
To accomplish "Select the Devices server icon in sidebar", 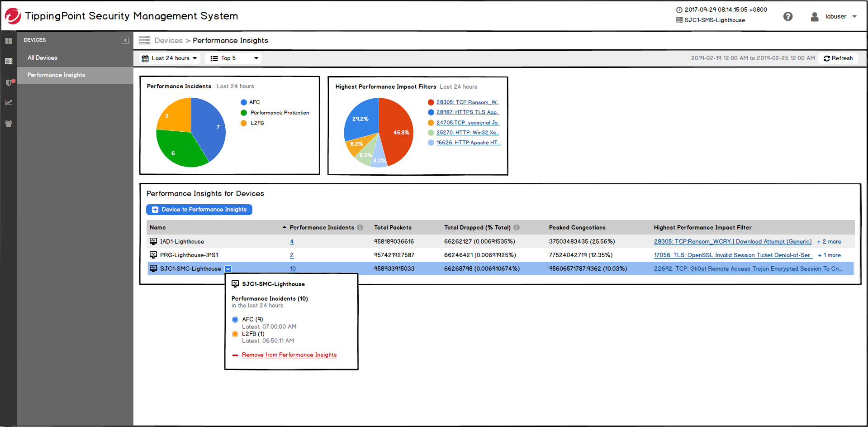I will tap(9, 61).
